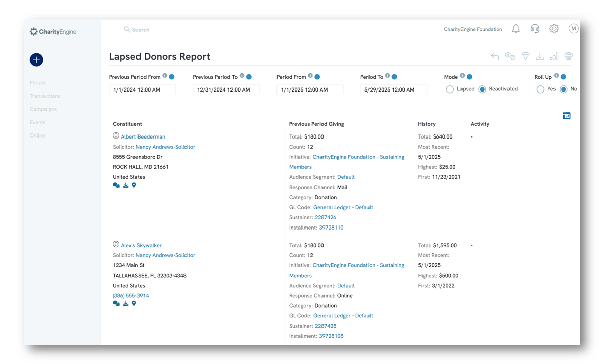Image resolution: width=600 pixels, height=364 pixels.
Task: Open the Campaigns sidebar menu
Action: pyautogui.click(x=43, y=109)
